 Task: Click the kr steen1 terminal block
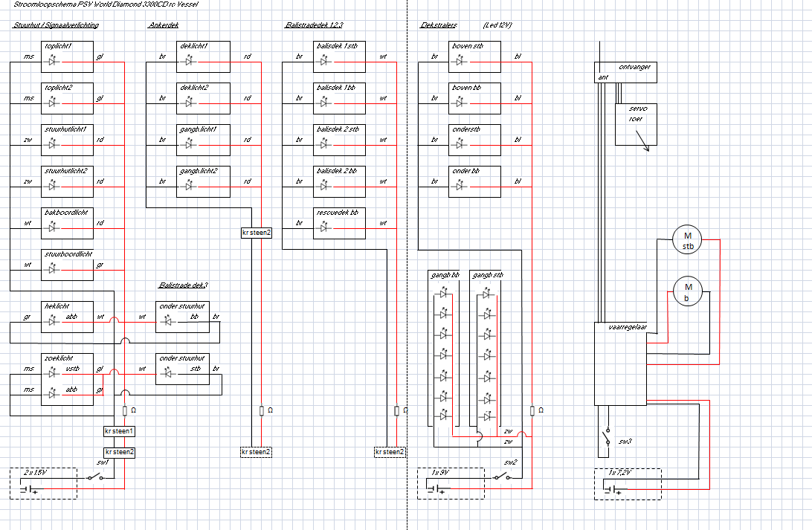pyautogui.click(x=119, y=431)
